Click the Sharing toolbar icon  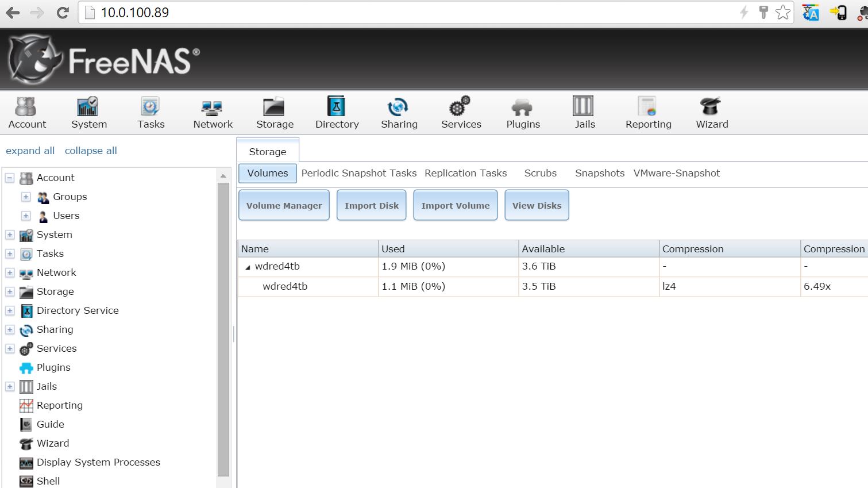pyautogui.click(x=398, y=107)
